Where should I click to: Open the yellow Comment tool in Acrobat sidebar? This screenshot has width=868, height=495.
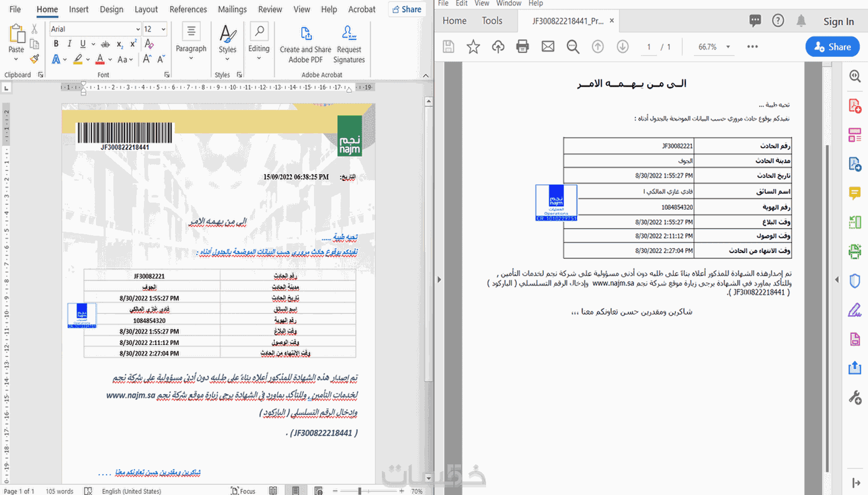click(855, 193)
